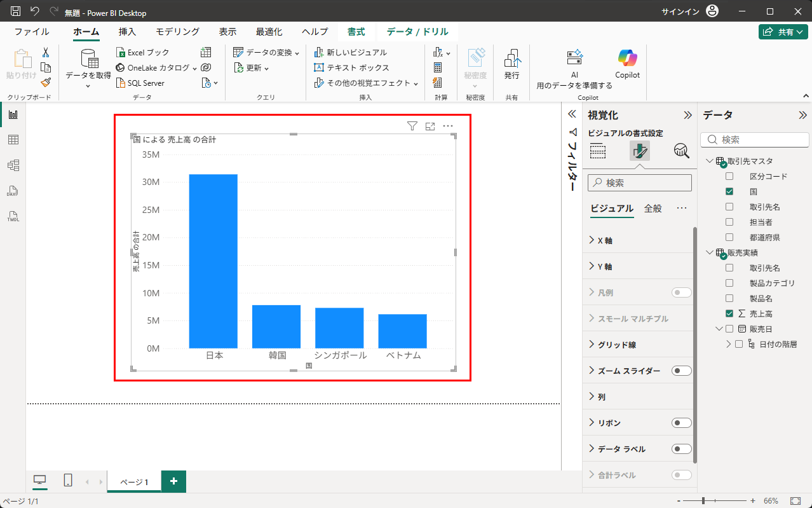This screenshot has height=508, width=812.
Task: Switch to desktop layout icon at bottom
Action: tap(40, 481)
